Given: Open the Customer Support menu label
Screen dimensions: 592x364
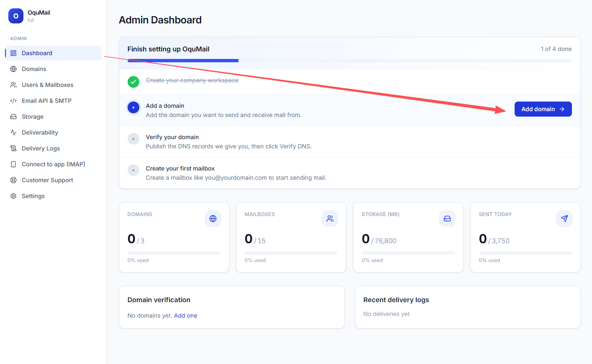Looking at the screenshot, I should (47, 180).
